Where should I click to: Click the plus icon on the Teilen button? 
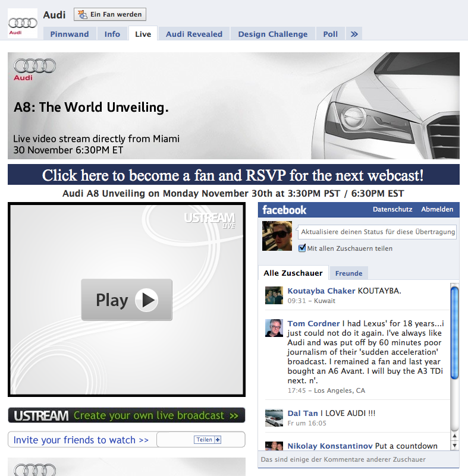tap(218, 440)
